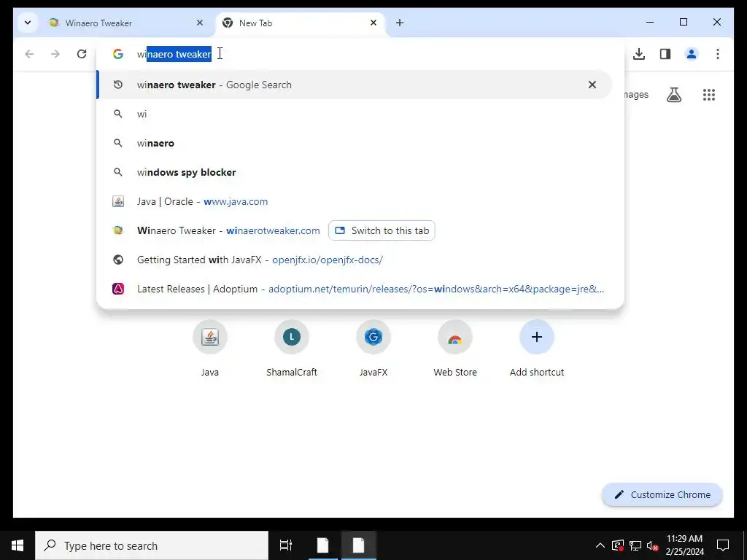Click Adoptium favicon in suggestion list
This screenshot has height=560, width=747.
[117, 289]
